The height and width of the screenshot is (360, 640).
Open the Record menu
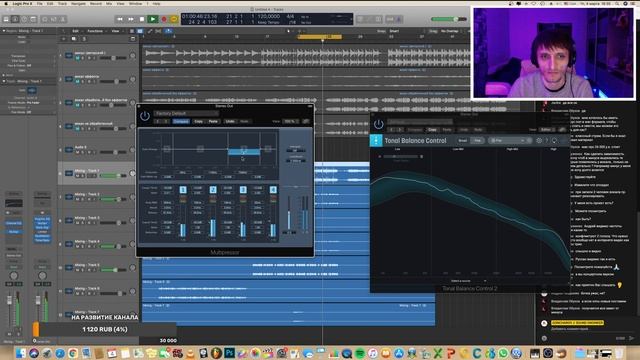point(96,3)
